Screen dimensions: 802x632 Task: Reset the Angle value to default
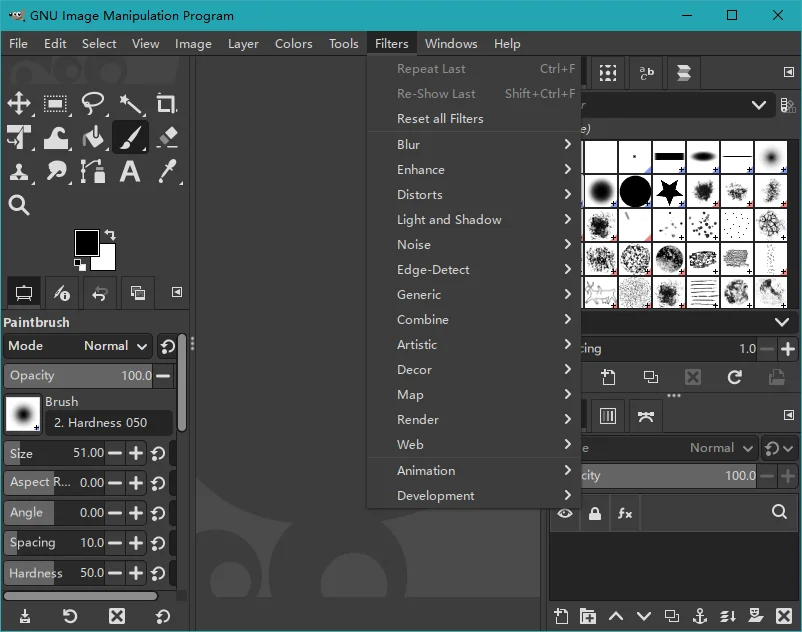tap(158, 513)
